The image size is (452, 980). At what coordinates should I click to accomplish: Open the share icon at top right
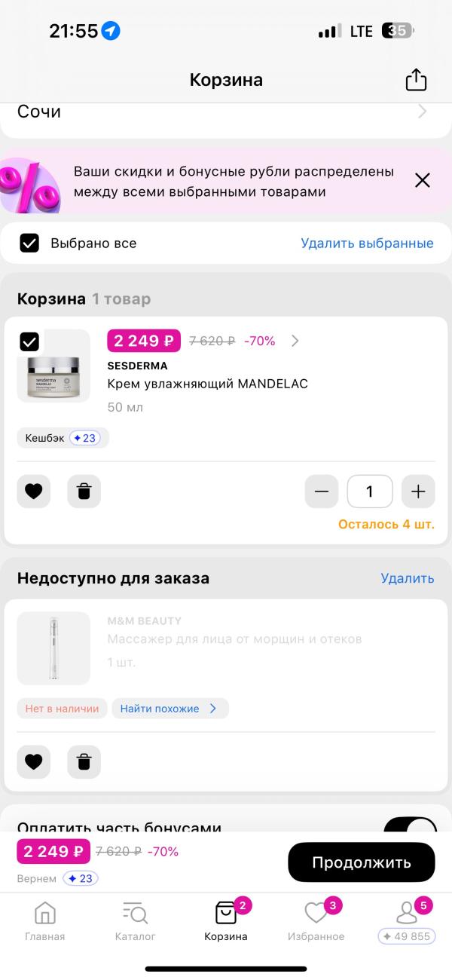416,79
